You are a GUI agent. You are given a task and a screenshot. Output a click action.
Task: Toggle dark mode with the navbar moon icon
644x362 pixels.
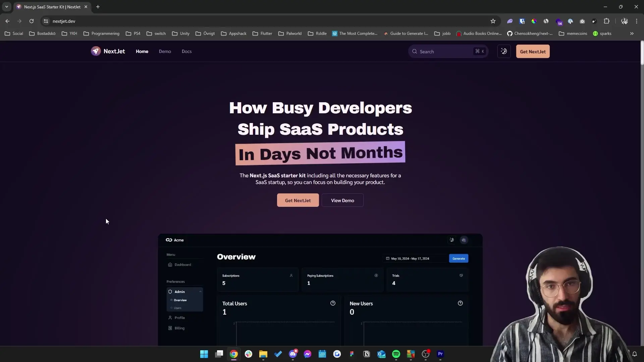click(504, 51)
